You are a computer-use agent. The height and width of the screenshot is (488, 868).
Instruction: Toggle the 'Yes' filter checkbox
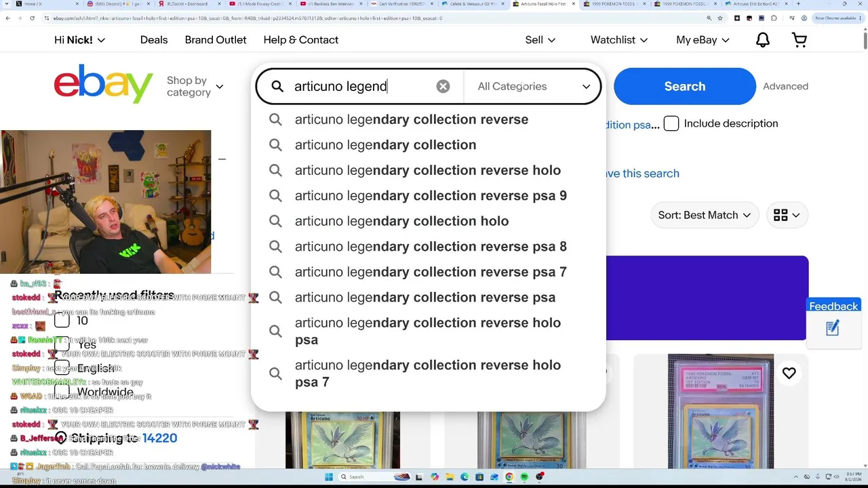point(62,344)
